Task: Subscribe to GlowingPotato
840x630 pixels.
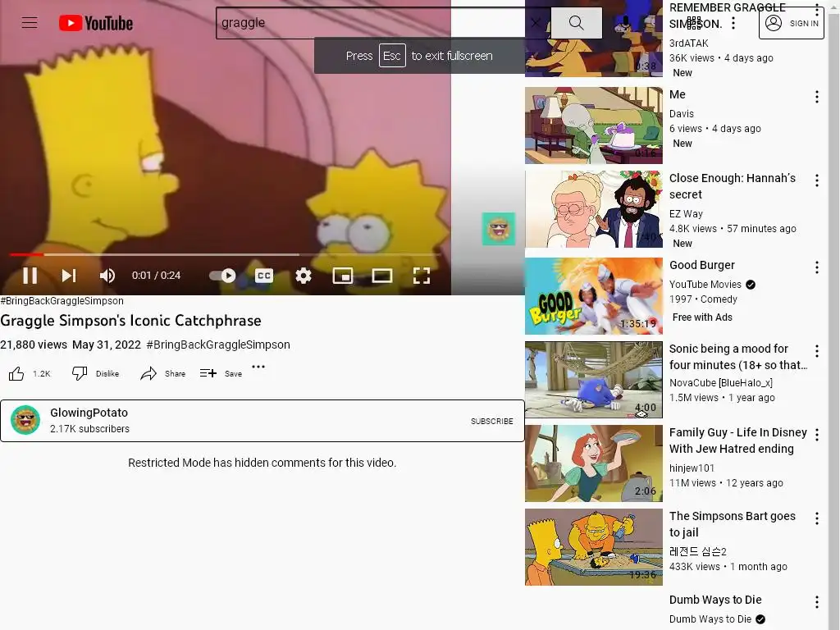Action: (492, 421)
